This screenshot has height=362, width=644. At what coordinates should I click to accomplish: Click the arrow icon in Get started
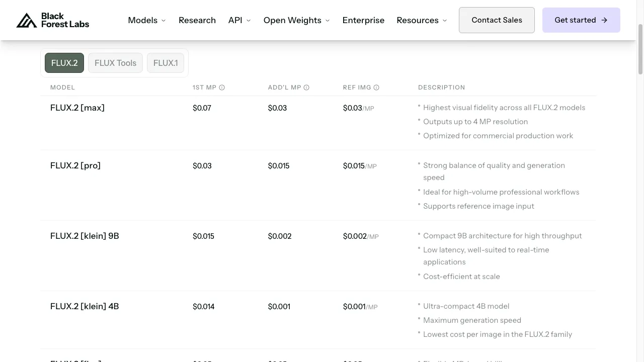coord(604,20)
